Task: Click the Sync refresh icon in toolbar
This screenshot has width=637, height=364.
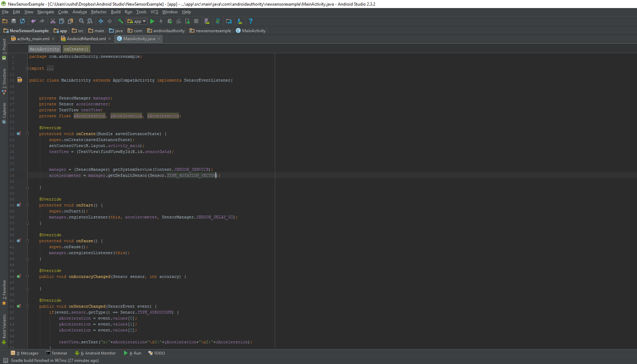Action: pyautogui.click(x=22, y=21)
